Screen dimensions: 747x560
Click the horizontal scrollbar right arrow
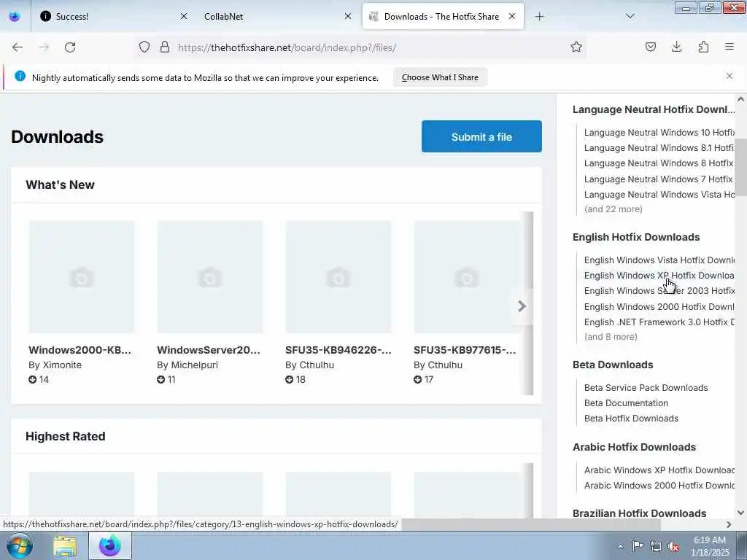point(729,524)
